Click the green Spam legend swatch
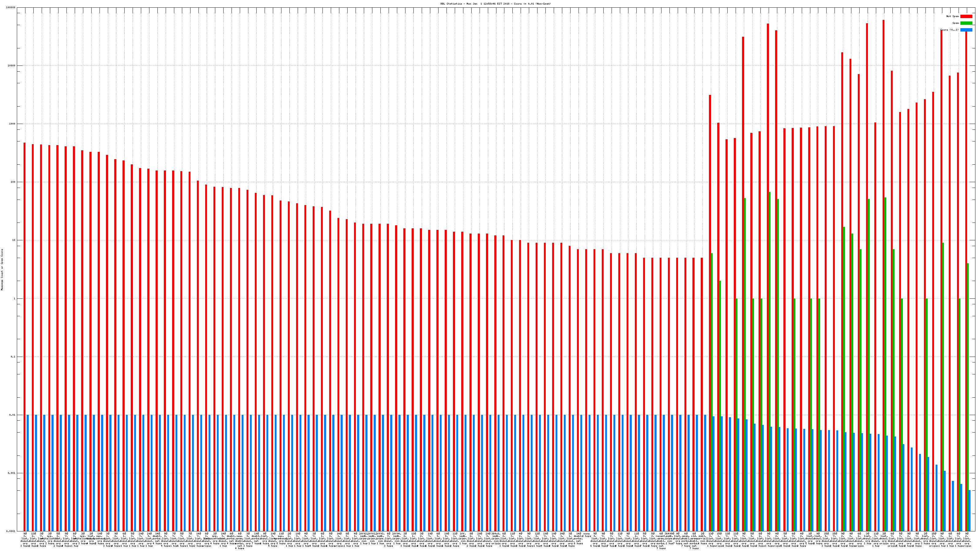 pyautogui.click(x=966, y=23)
